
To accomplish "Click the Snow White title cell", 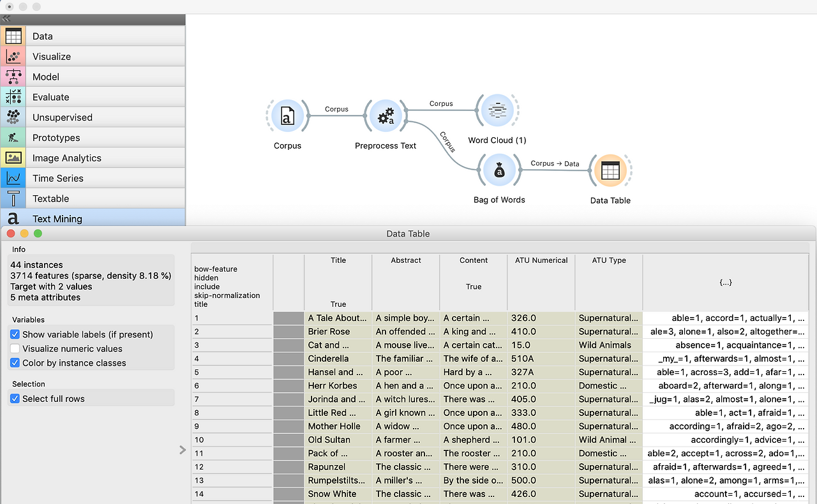I will 338,494.
